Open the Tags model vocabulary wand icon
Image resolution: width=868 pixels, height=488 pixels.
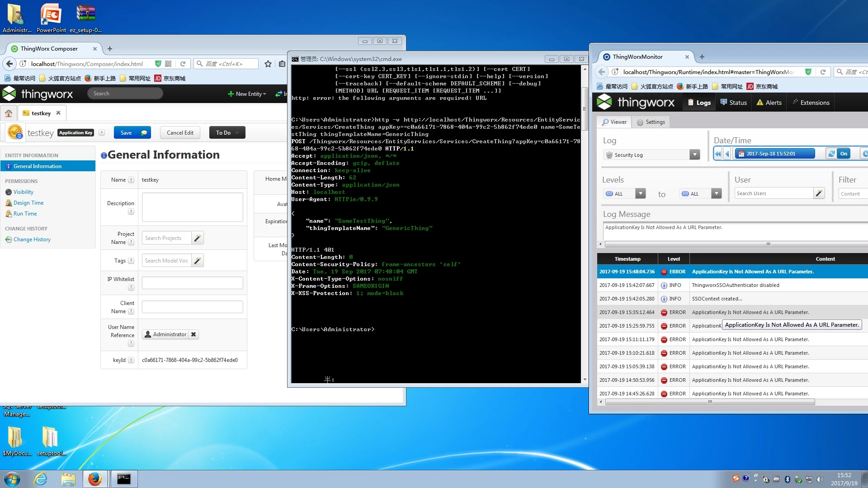(x=198, y=261)
